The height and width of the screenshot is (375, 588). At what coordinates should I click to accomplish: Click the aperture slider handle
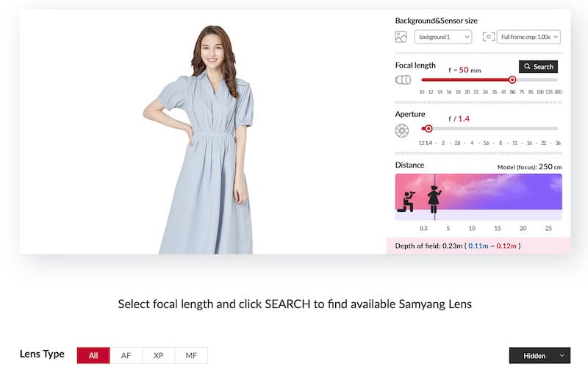coord(429,129)
